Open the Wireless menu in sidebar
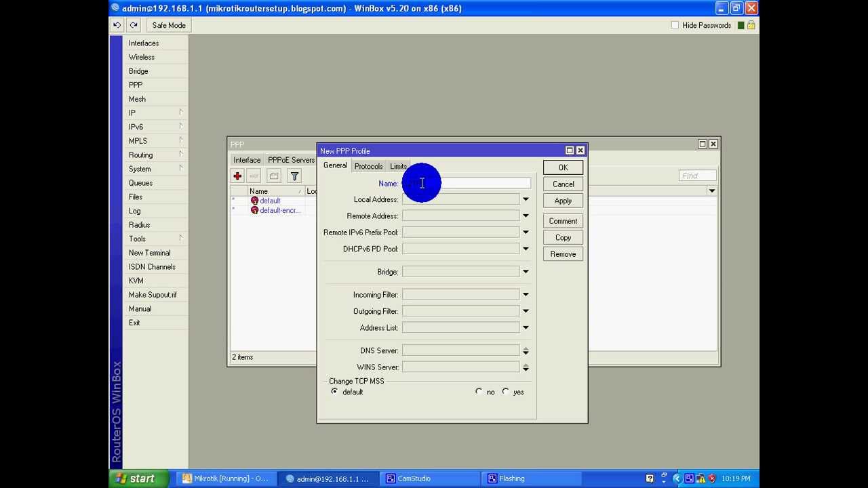 pos(142,57)
